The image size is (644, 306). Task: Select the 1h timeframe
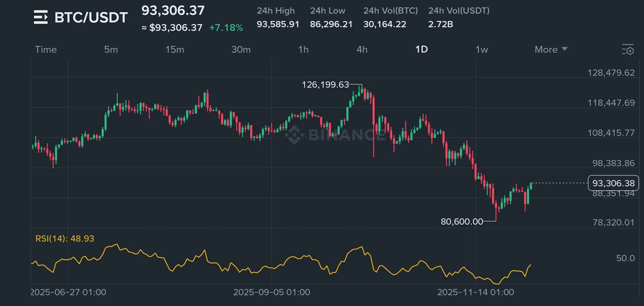pos(303,49)
